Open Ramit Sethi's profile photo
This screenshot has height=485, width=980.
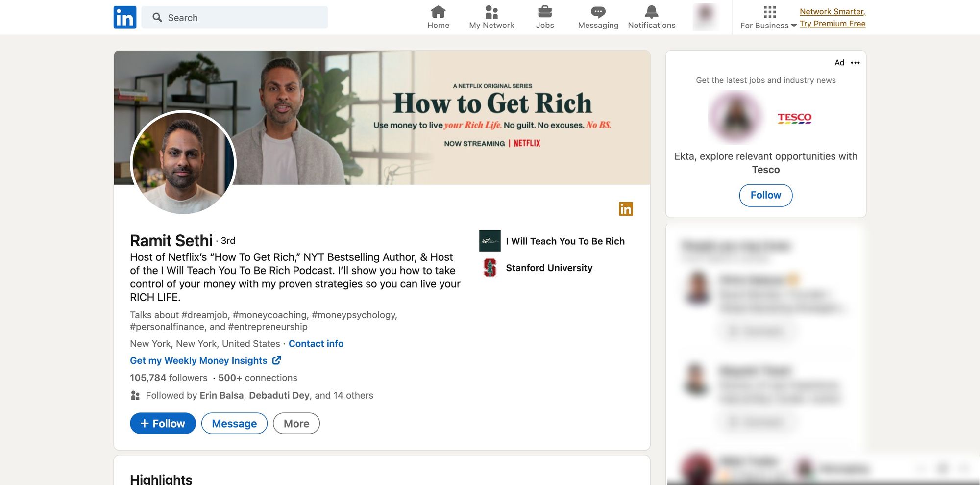(x=183, y=162)
